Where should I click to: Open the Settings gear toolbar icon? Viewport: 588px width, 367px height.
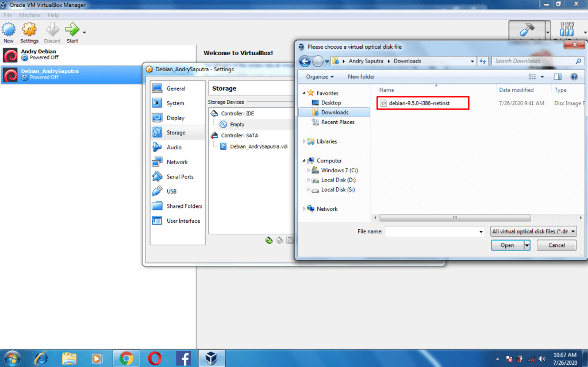[29, 32]
